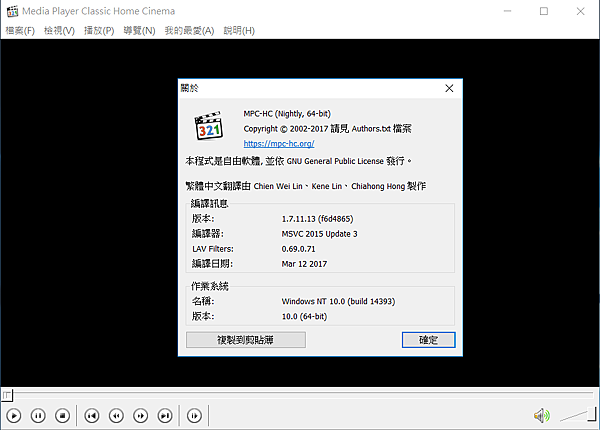Viewport: 600px width, 430px height.
Task: Click translator name Kene Lin
Action: point(326,186)
